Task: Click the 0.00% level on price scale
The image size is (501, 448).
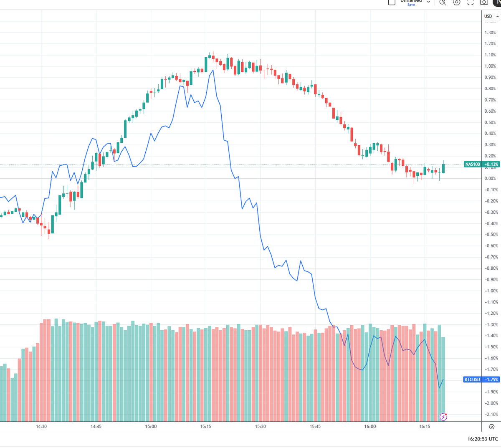Action: click(x=490, y=178)
